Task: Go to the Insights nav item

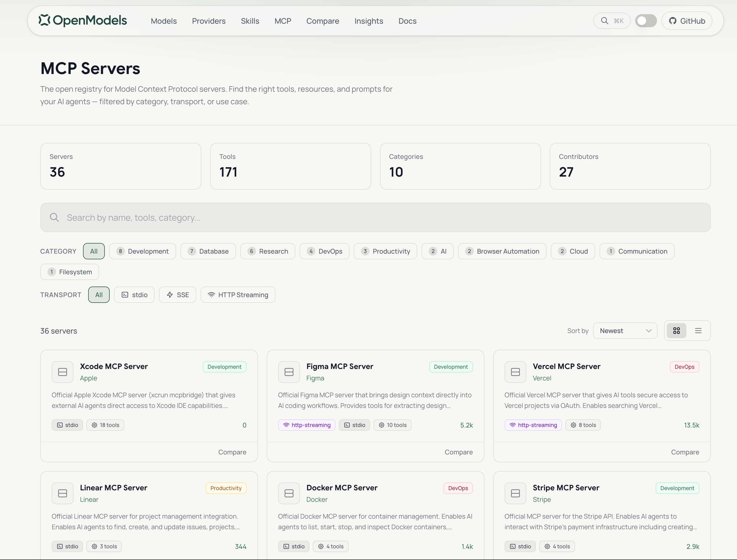Action: (369, 21)
